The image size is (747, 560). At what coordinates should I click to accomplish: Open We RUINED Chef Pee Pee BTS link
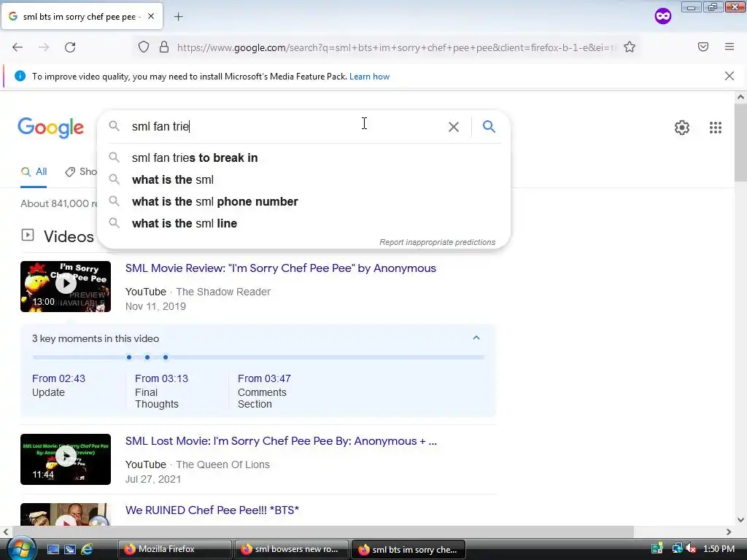(212, 510)
